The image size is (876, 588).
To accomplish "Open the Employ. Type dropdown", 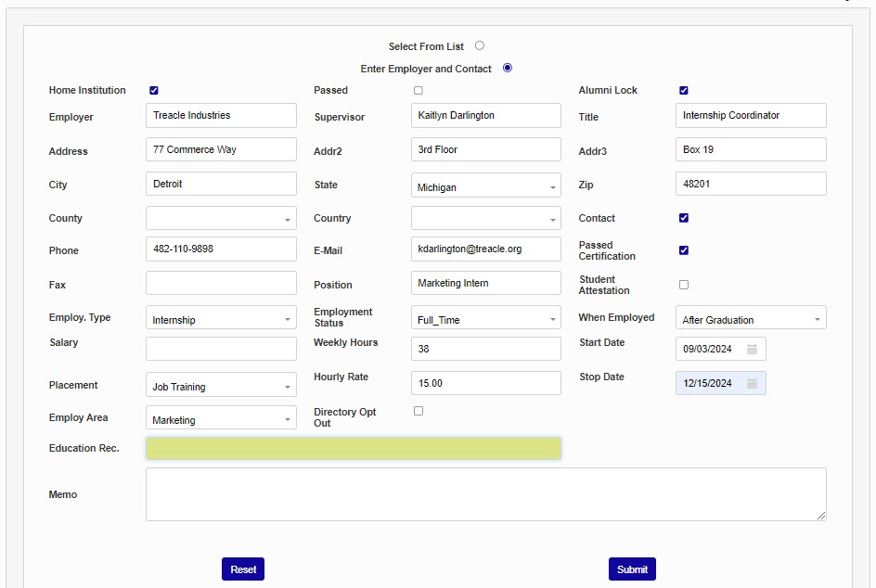I will [221, 319].
